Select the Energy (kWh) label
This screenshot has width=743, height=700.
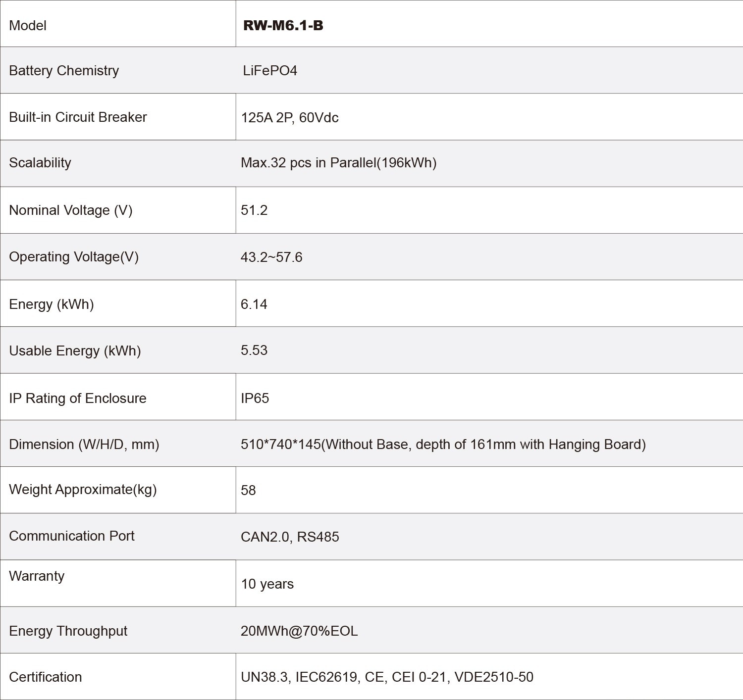(52, 304)
